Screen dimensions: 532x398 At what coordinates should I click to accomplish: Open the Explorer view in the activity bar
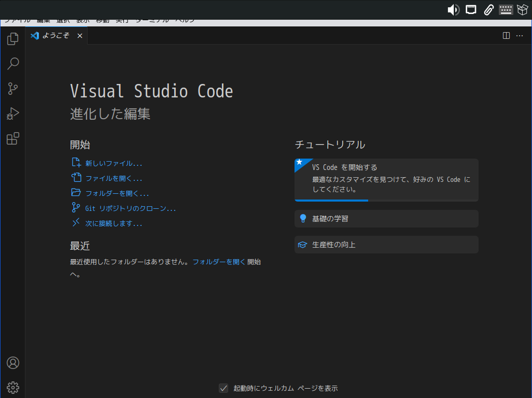[x=12, y=39]
